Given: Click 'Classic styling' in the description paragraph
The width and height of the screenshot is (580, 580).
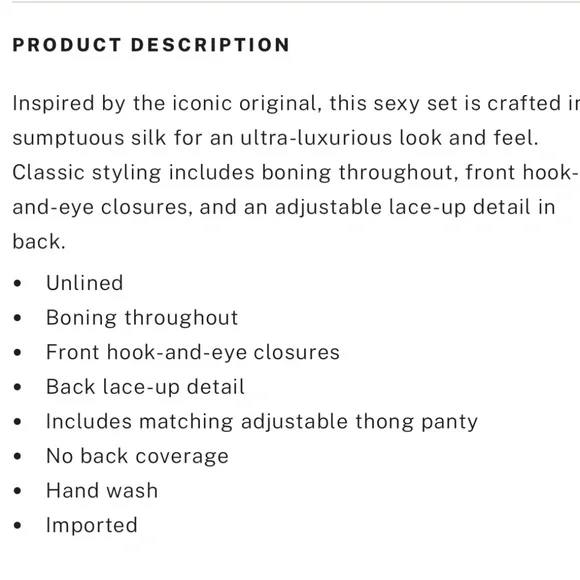Looking at the screenshot, I should pyautogui.click(x=87, y=173).
